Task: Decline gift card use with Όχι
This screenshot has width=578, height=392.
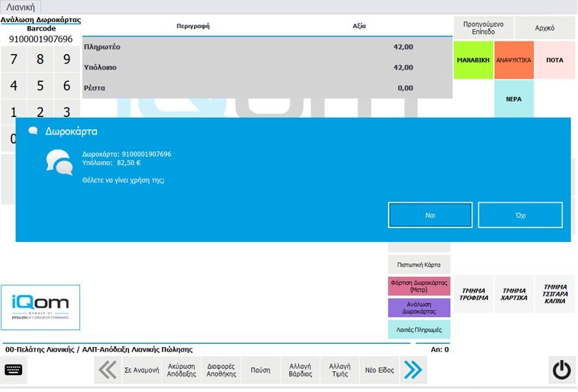Action: pos(520,215)
